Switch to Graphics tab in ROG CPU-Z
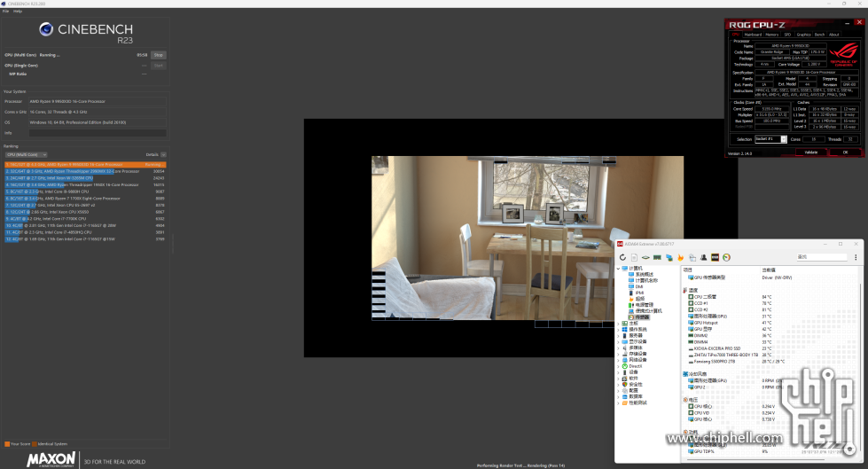 pos(803,35)
